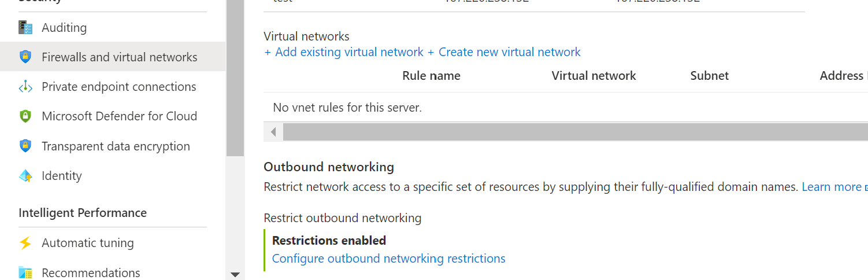Add an existing virtual network
Screen dimensions: 868x280
344,52
